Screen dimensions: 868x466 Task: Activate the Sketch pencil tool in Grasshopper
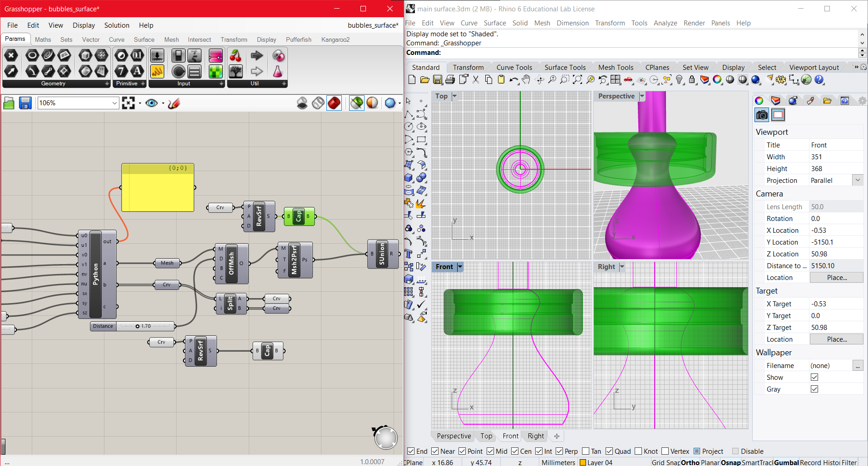(174, 103)
